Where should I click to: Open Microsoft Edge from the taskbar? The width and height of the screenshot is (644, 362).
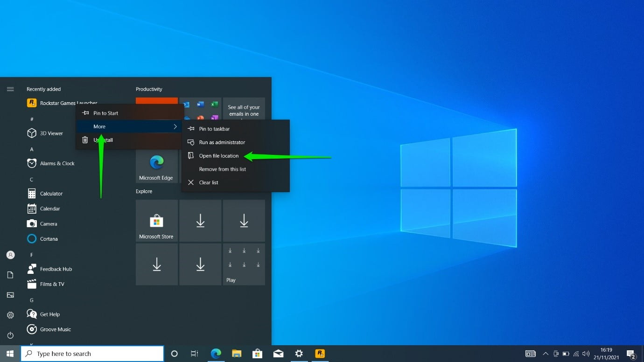click(216, 353)
